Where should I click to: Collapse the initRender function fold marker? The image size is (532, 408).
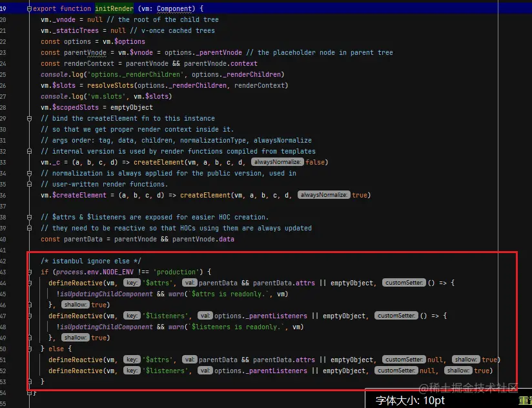[x=29, y=9]
